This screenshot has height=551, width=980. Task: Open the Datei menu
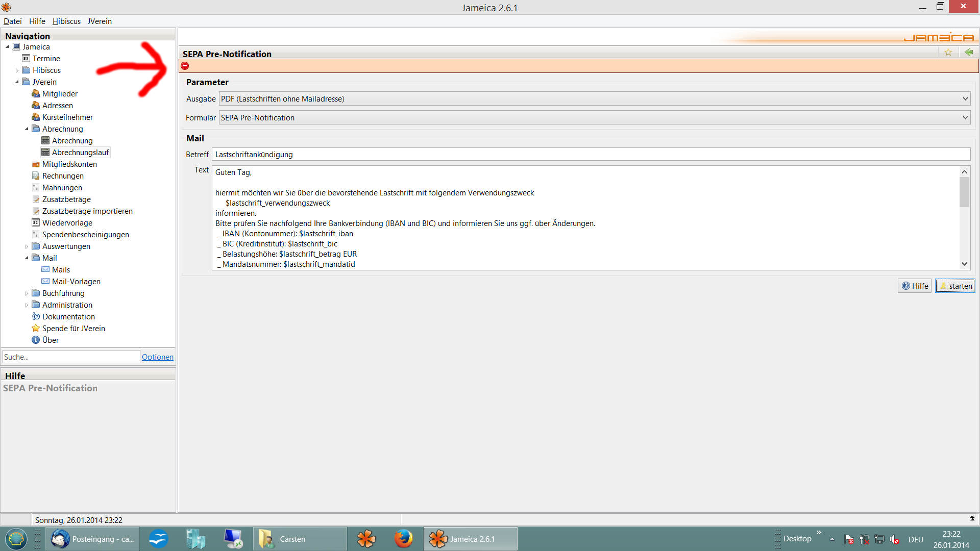13,21
